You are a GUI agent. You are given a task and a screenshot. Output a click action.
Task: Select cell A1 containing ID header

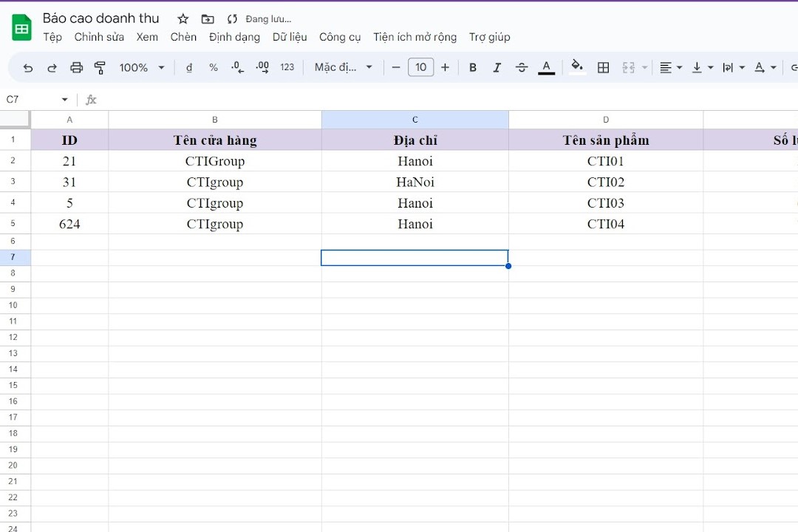coord(69,140)
